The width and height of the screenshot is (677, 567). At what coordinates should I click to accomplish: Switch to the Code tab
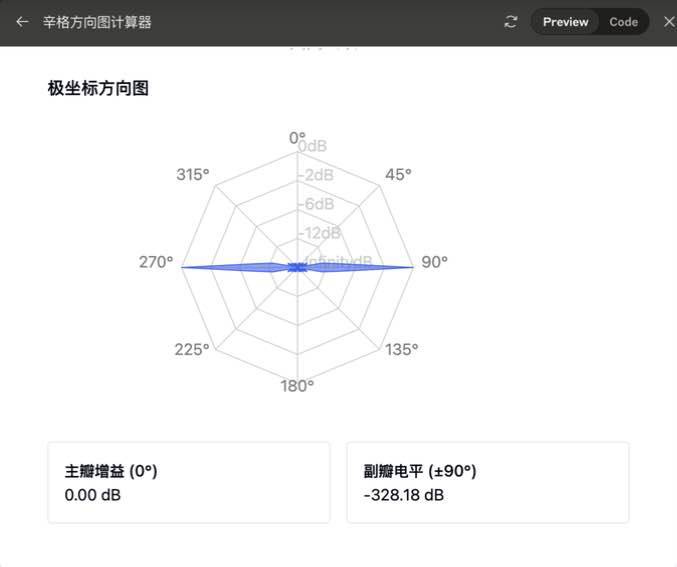point(623,22)
